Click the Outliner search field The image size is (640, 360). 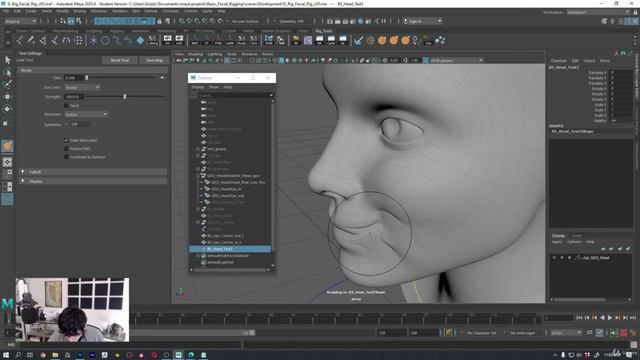235,95
